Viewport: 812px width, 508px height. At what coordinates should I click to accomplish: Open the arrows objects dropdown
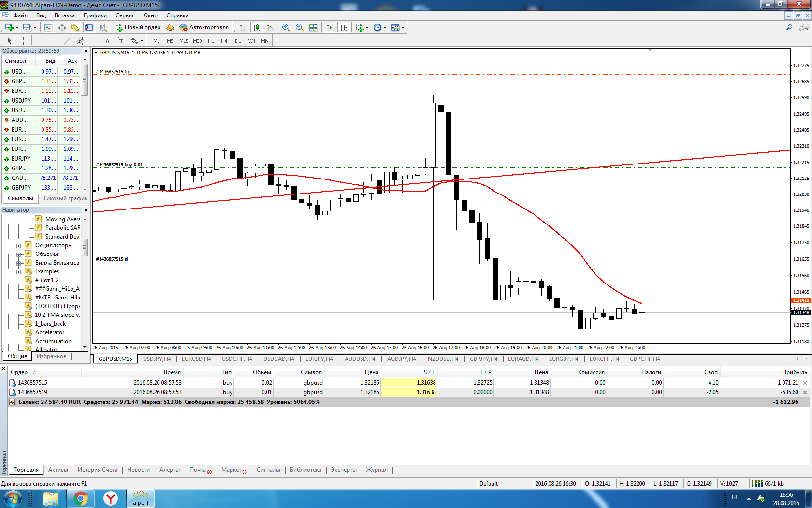pos(137,41)
